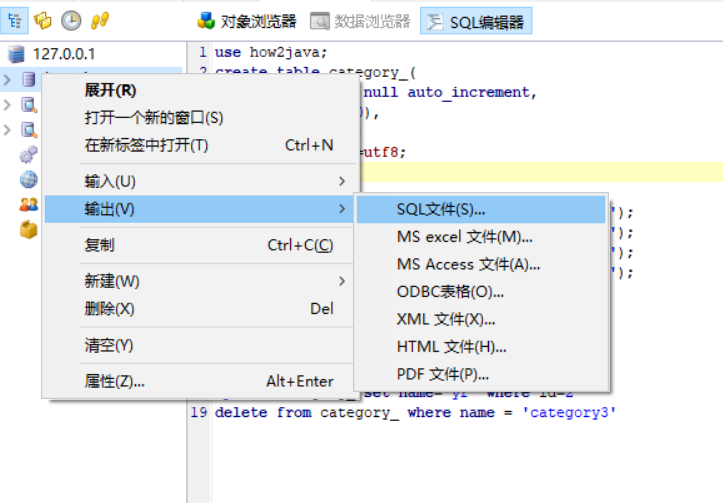The image size is (723, 503).
Task: Click 'auto_increment' text in editor
Action: click(468, 93)
